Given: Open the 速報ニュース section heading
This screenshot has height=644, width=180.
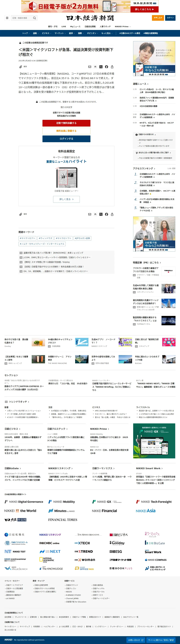Looking at the screenshot, I should point(141,84).
